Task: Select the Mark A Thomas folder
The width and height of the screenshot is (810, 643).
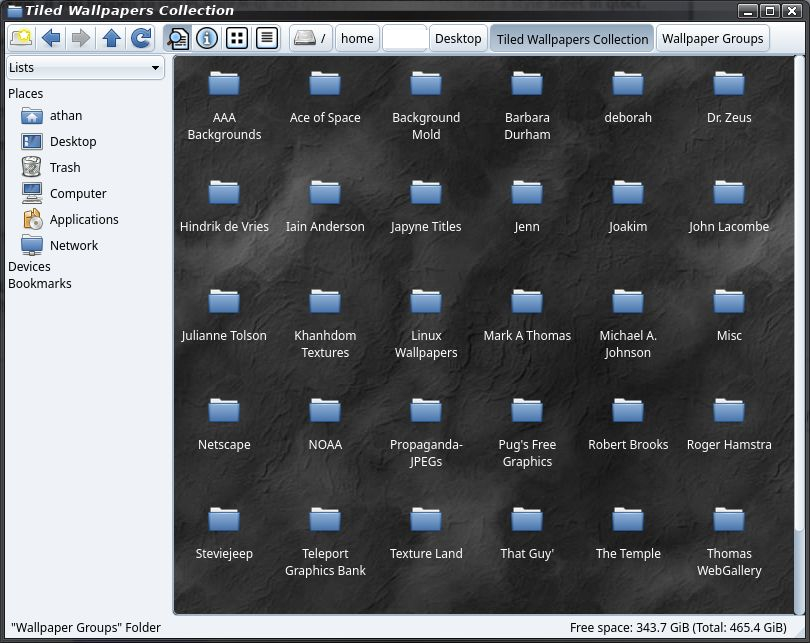Action: click(527, 315)
